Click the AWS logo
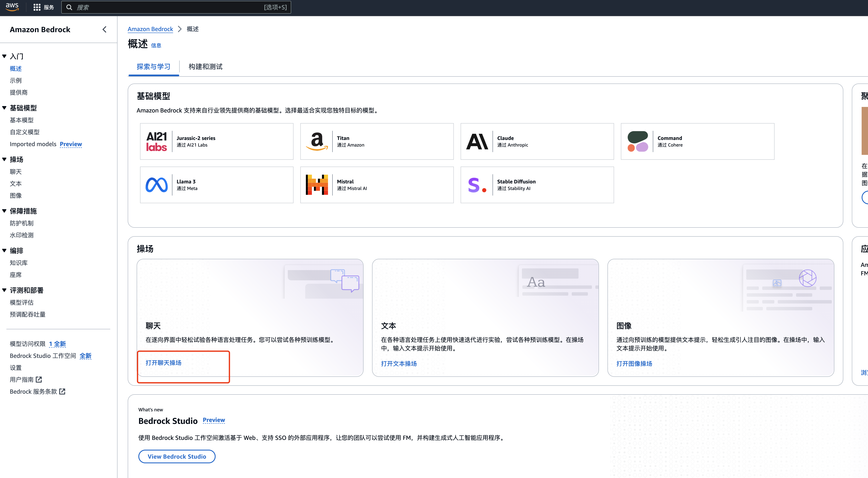The width and height of the screenshot is (868, 478). 12,7
